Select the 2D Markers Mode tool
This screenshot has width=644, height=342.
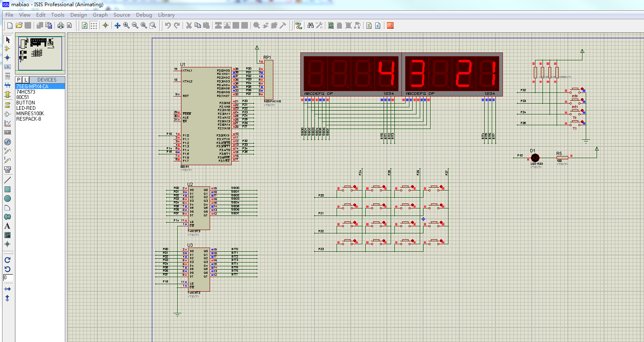pyautogui.click(x=7, y=244)
